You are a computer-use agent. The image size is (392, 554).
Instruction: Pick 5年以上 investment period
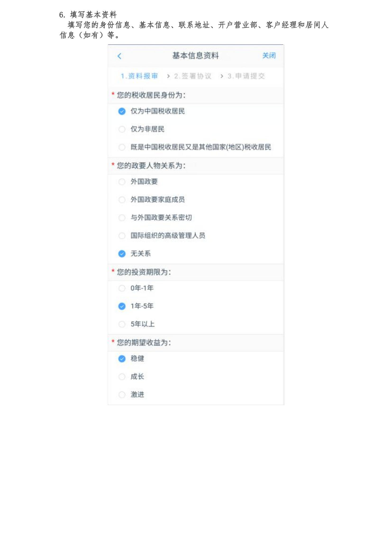click(x=122, y=324)
